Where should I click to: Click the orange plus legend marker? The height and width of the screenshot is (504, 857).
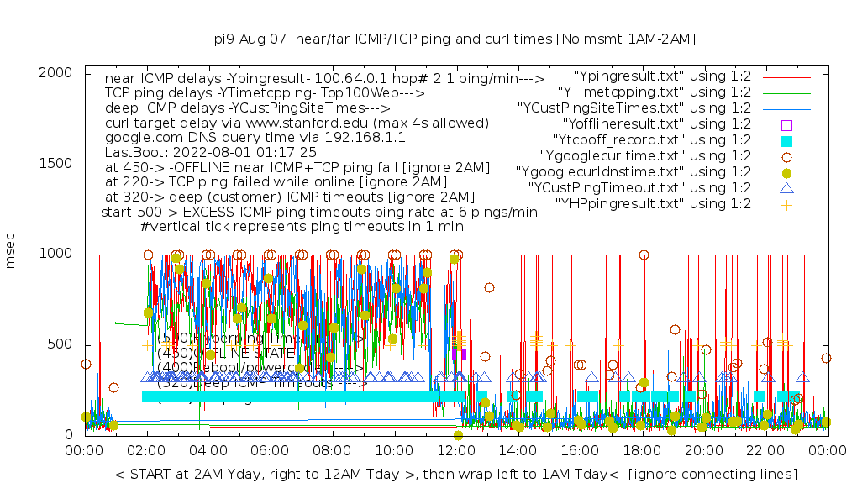click(x=786, y=204)
